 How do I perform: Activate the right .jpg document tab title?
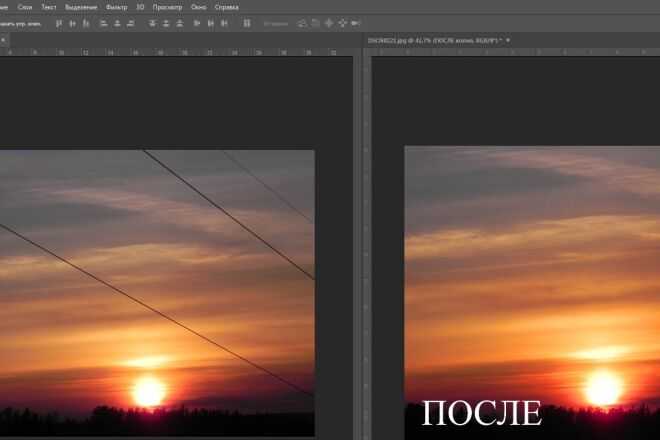pos(434,41)
